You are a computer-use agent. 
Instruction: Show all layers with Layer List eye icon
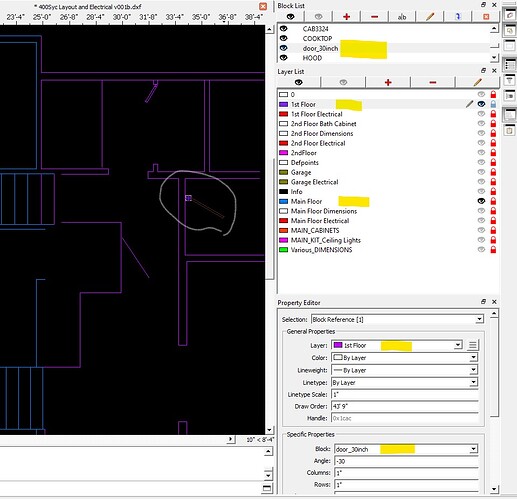[x=299, y=82]
